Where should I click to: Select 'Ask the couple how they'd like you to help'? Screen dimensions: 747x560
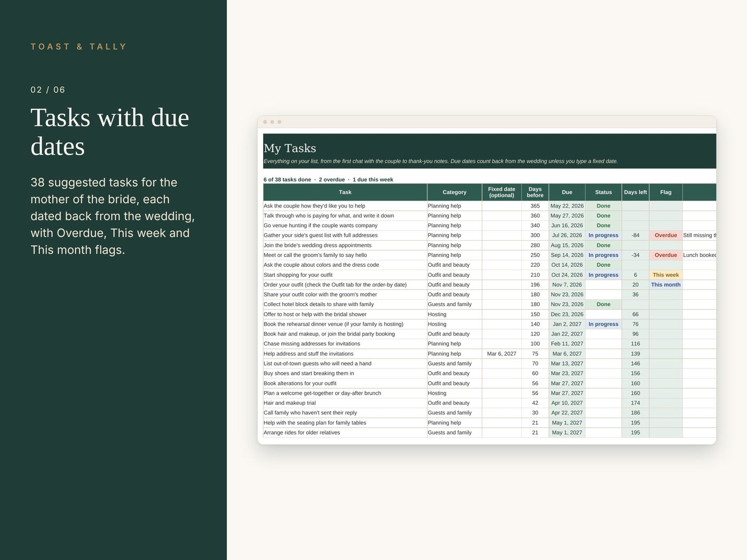click(x=345, y=206)
